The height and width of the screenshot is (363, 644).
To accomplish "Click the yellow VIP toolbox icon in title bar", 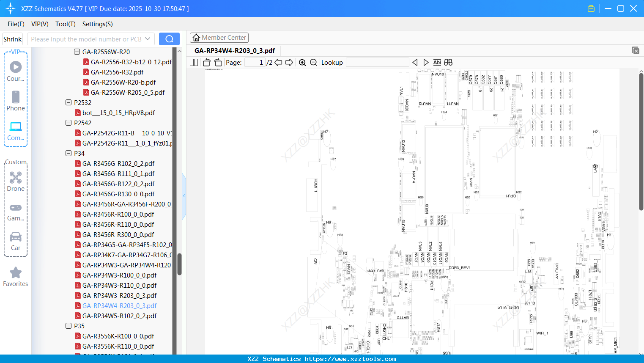I will 591,8.
